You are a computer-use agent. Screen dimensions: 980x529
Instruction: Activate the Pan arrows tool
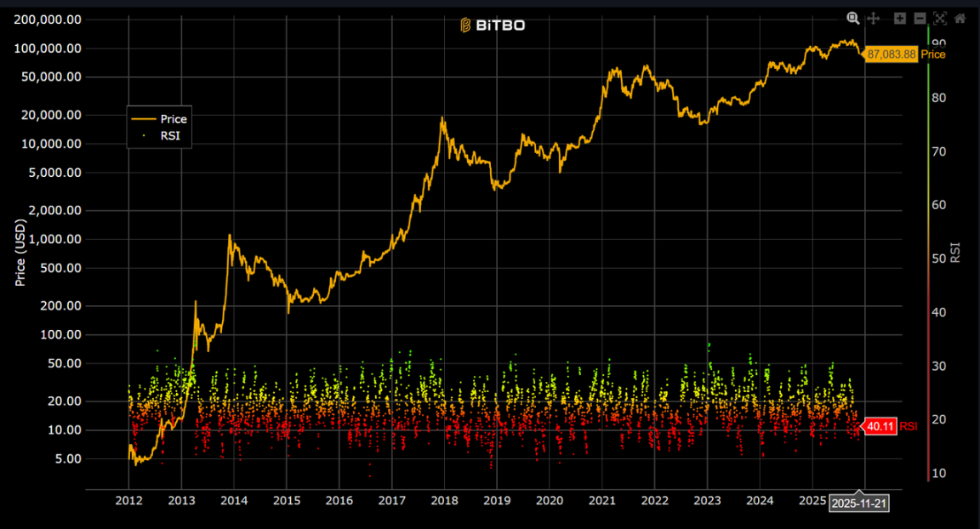(x=873, y=18)
